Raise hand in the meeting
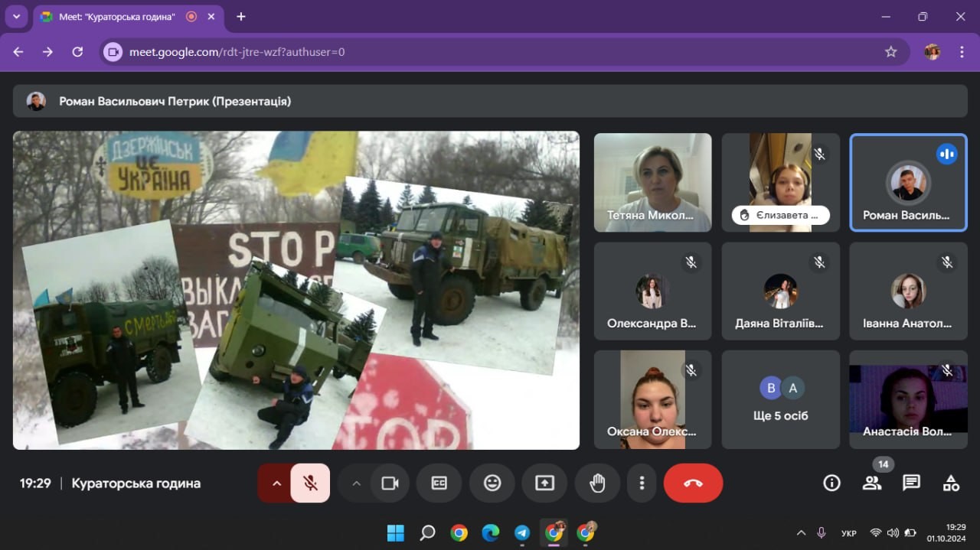The width and height of the screenshot is (980, 550). tap(597, 483)
